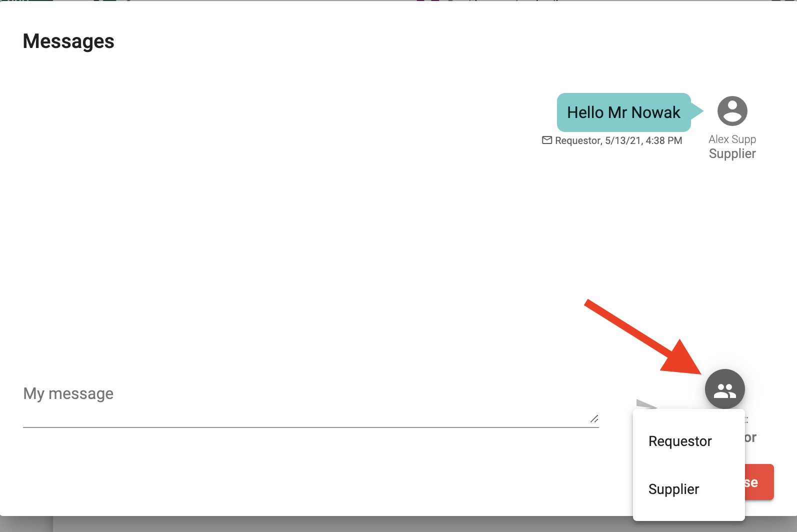Click the Hello Mr Nowak message bubble
This screenshot has height=532, width=797.
click(623, 112)
